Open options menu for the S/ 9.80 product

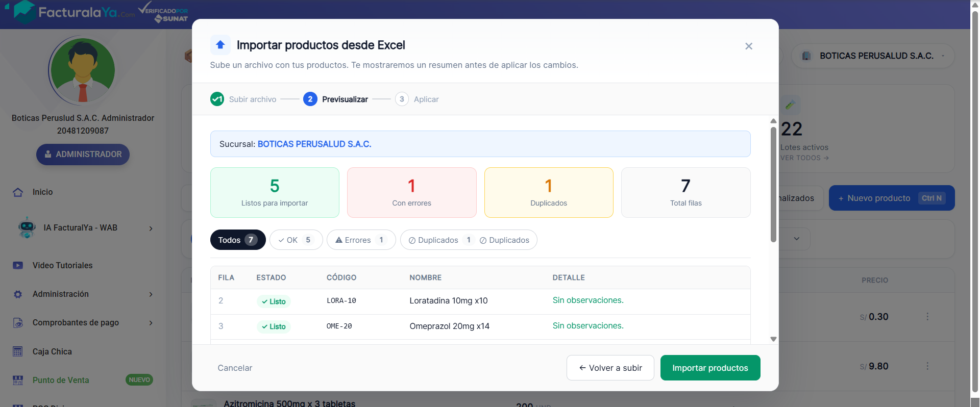927,366
